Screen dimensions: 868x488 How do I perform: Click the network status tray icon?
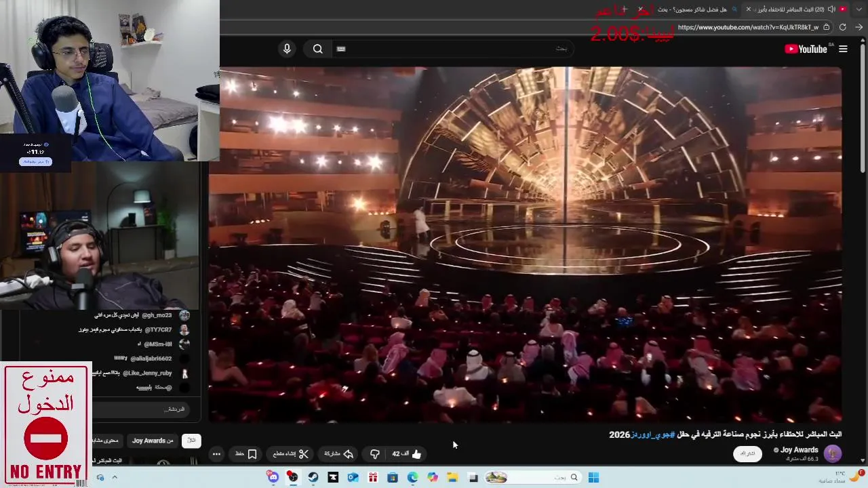(x=100, y=478)
